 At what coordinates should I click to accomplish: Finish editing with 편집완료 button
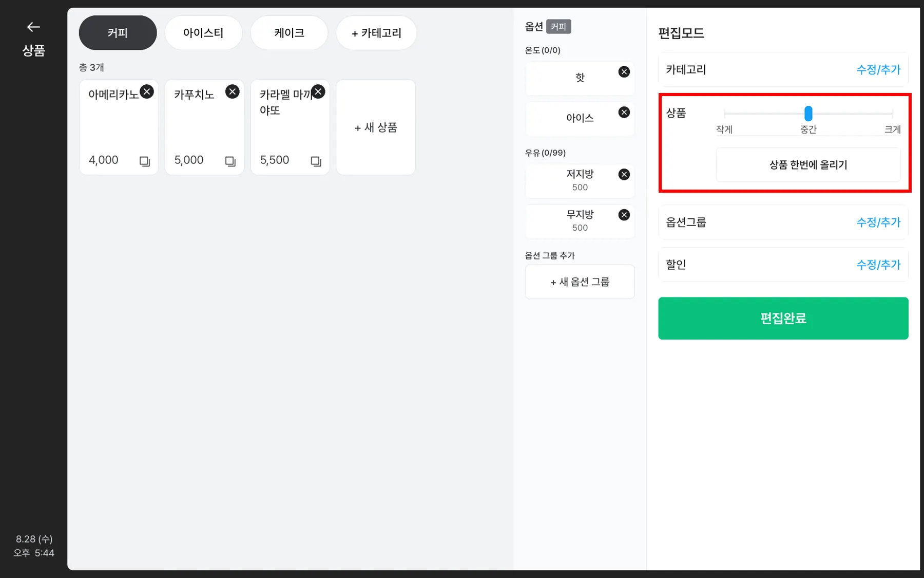click(783, 318)
